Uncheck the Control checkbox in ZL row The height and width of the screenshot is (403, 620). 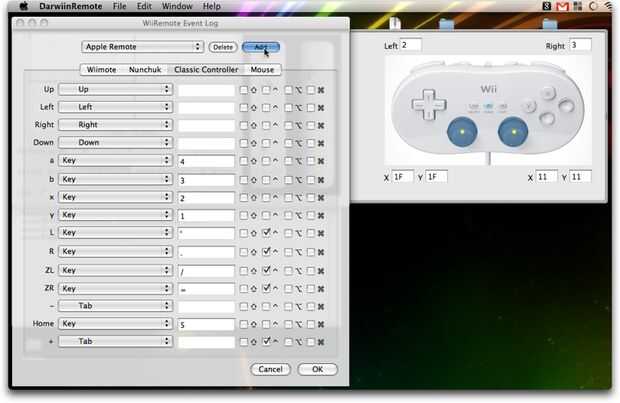pos(266,270)
